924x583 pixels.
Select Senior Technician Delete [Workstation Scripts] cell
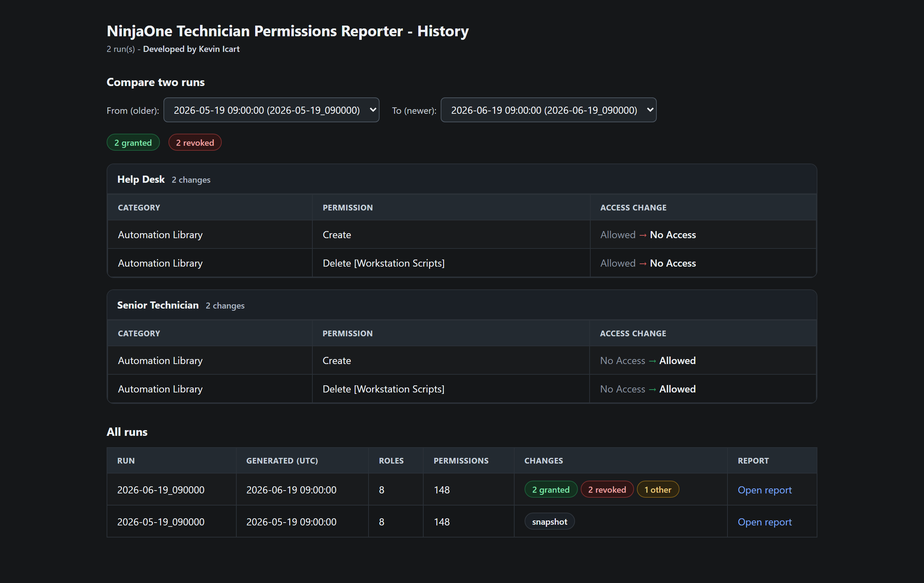(x=451, y=389)
